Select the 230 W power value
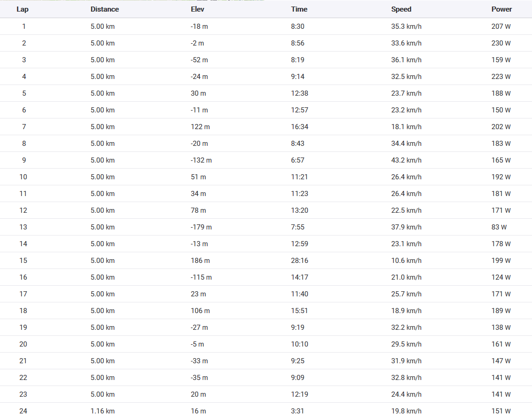 point(501,43)
